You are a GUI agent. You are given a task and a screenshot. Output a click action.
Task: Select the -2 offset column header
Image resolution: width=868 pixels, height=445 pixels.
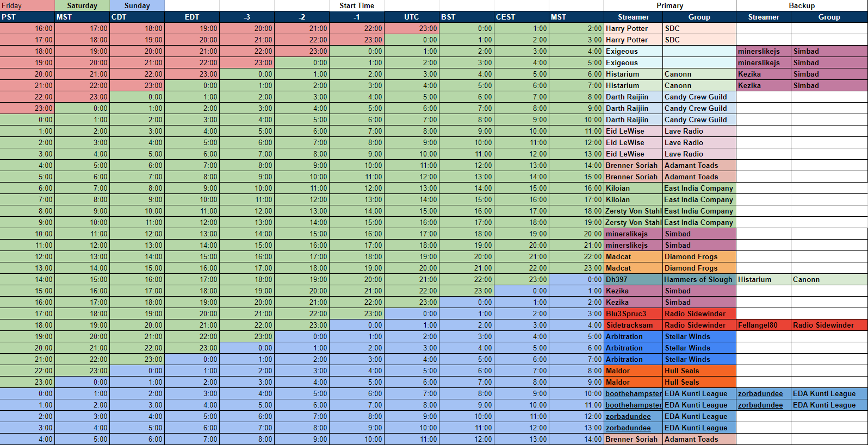(x=302, y=17)
